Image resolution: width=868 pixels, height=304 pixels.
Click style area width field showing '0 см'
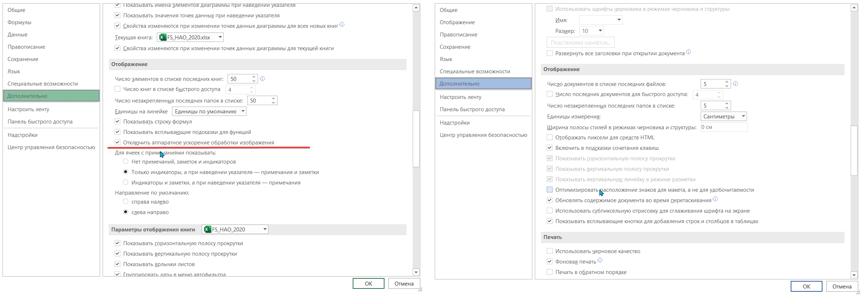pos(724,127)
